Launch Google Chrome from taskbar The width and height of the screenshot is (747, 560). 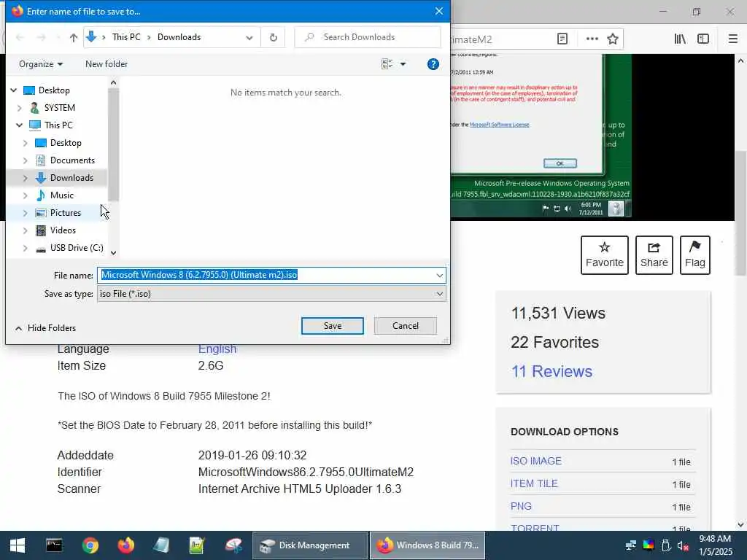90,545
